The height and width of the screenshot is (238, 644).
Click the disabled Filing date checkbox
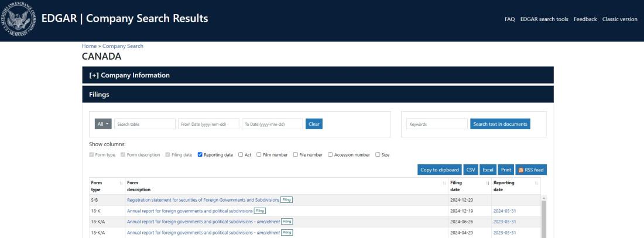pos(167,155)
